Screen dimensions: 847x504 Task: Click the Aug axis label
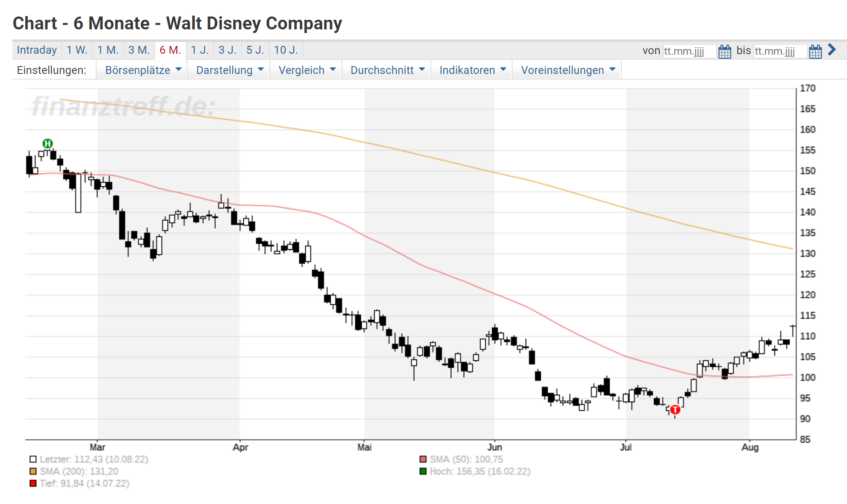750,447
